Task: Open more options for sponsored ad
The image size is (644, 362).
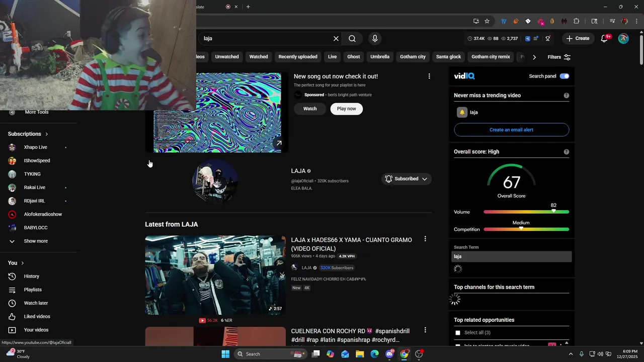Action: coord(429,76)
